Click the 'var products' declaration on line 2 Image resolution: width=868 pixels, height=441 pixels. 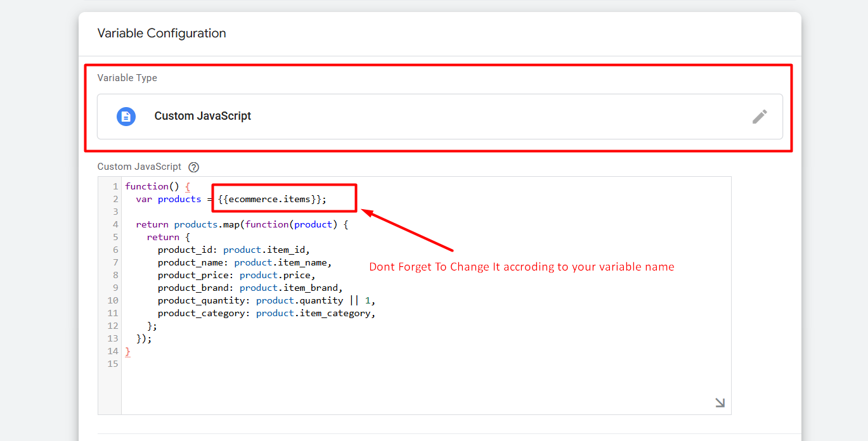(168, 199)
